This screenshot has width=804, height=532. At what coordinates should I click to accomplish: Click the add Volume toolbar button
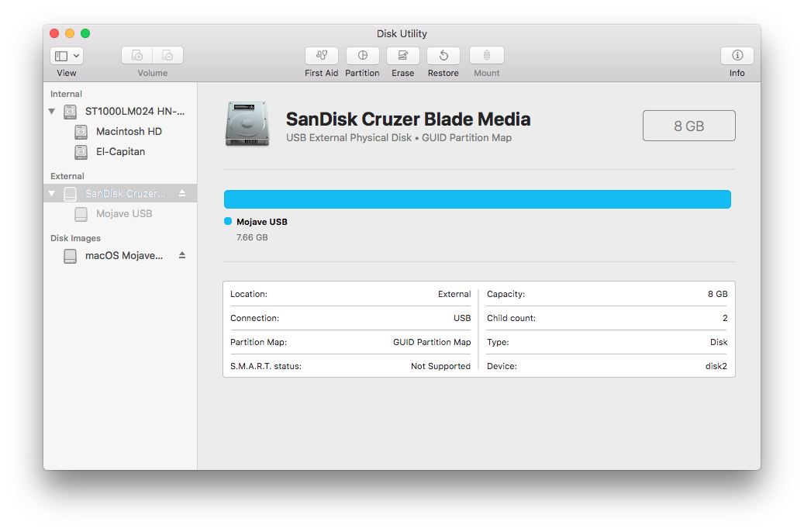137,55
